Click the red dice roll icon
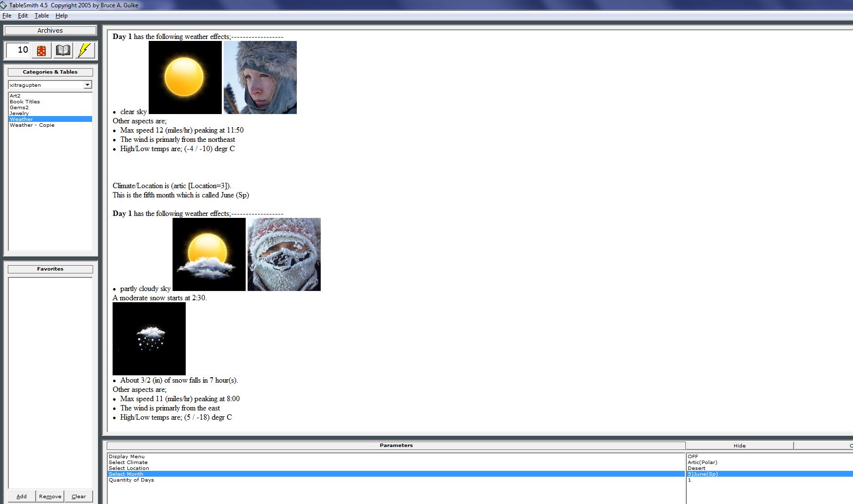Image resolution: width=853 pixels, height=504 pixels. [x=41, y=50]
